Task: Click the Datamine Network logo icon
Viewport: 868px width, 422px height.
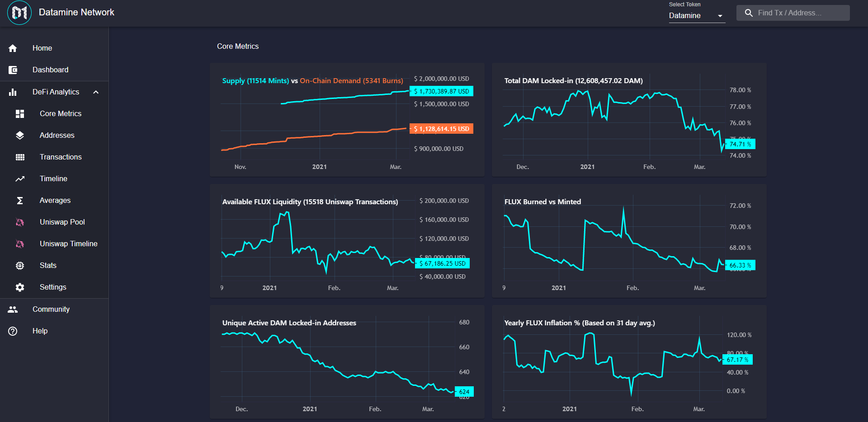Action: (19, 13)
